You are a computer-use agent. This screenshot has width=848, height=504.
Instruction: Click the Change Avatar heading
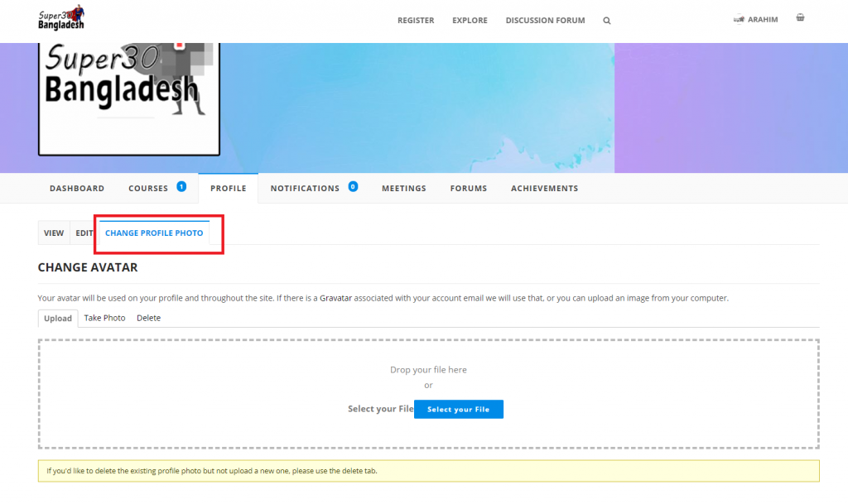click(x=88, y=267)
